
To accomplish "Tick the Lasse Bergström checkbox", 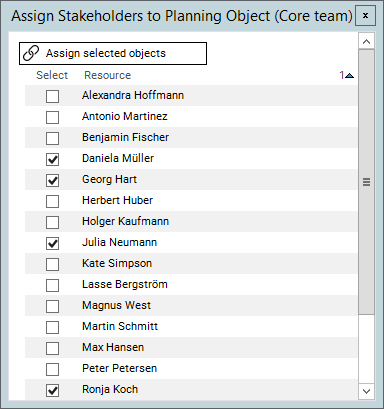I will (x=52, y=285).
